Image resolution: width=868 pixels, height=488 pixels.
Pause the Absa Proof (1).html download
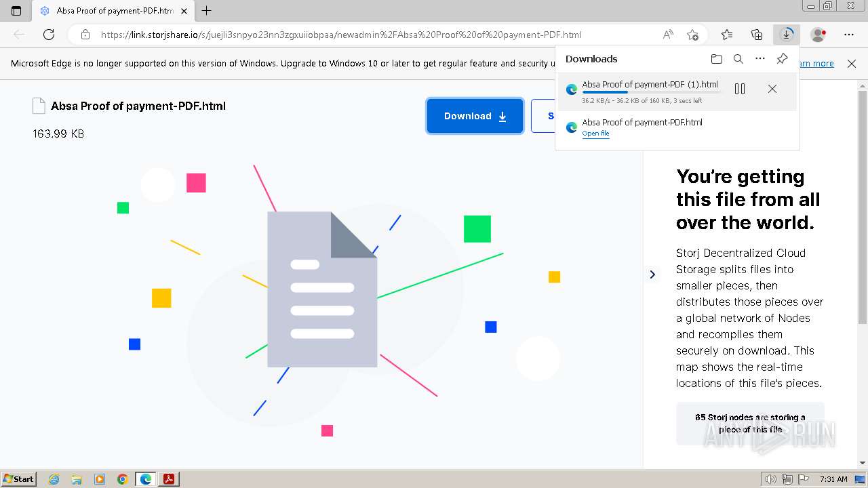pos(740,89)
